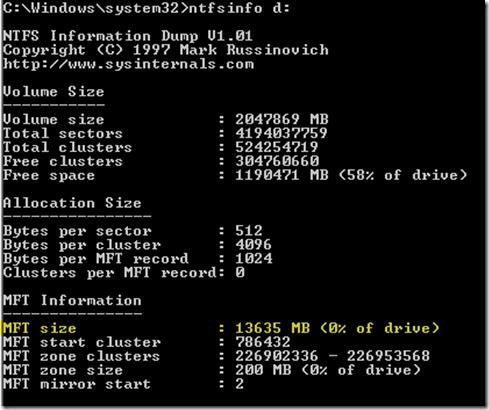Screen dimensions: 489x410
Task: Click the 'Volume Size' section heading
Action: pyautogui.click(x=54, y=91)
